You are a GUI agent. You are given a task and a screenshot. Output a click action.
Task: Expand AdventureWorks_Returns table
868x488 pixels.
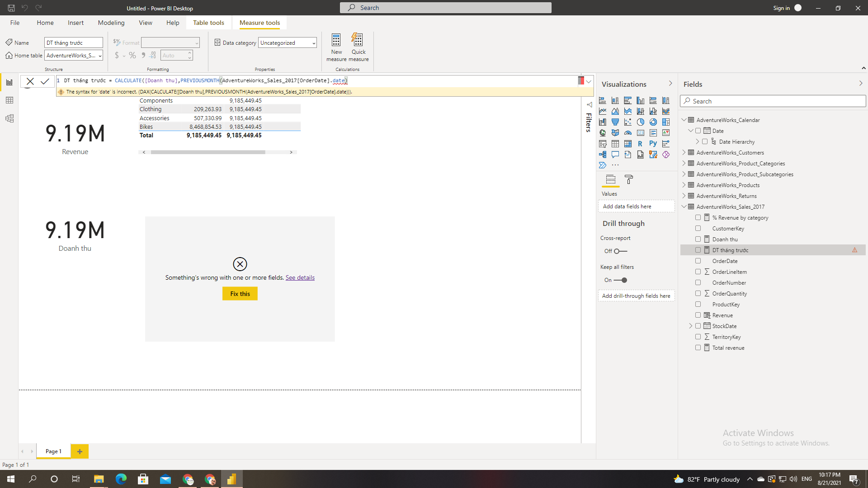(684, 196)
